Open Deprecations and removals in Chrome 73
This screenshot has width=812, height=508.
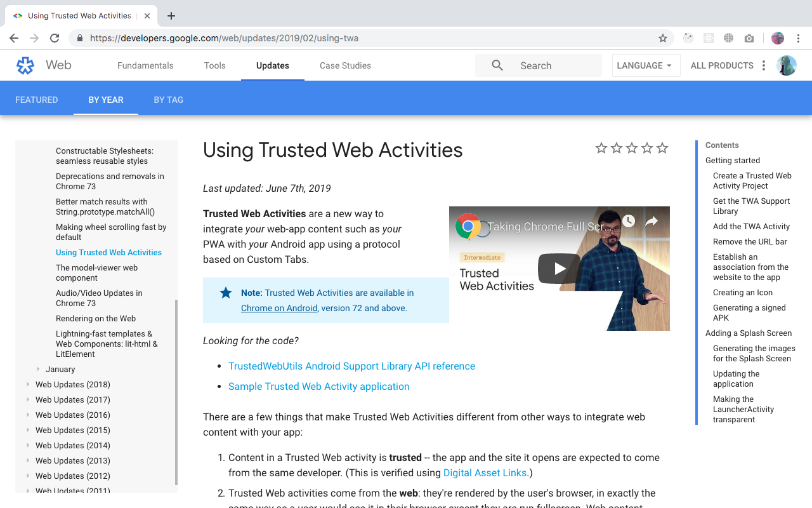[110, 181]
